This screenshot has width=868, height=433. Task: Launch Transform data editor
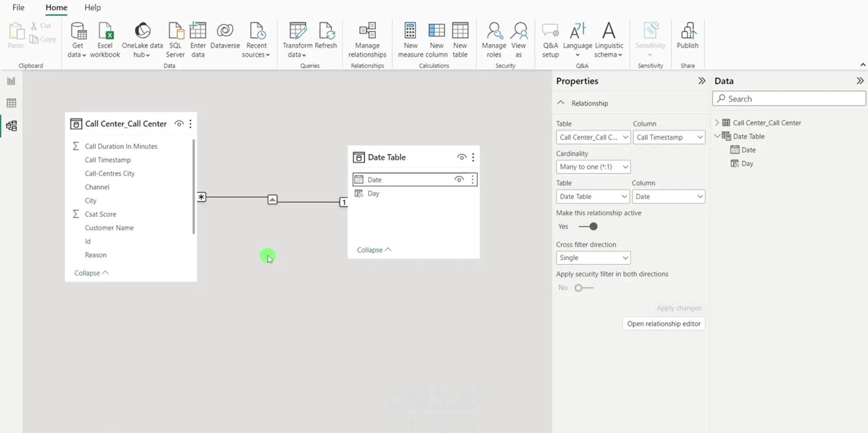coord(297,40)
